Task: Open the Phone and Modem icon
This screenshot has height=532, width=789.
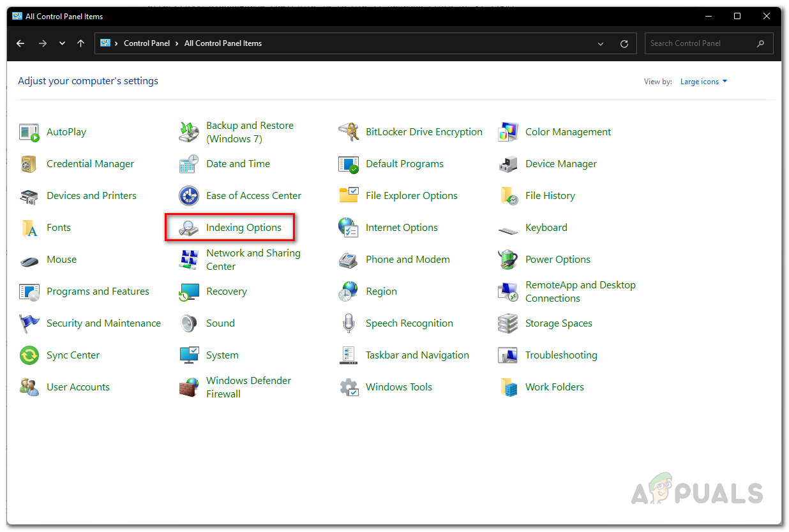Action: [349, 260]
